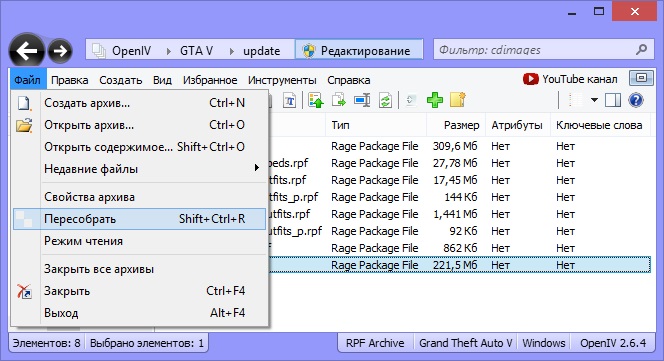Select the row sized 309,6 Мб
Viewport: 664px width, 361px height.
(x=459, y=146)
